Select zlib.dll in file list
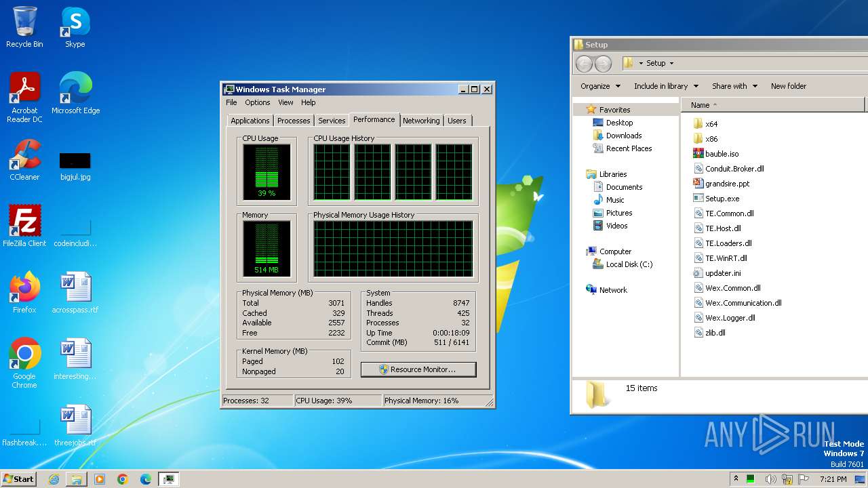 tap(709, 333)
